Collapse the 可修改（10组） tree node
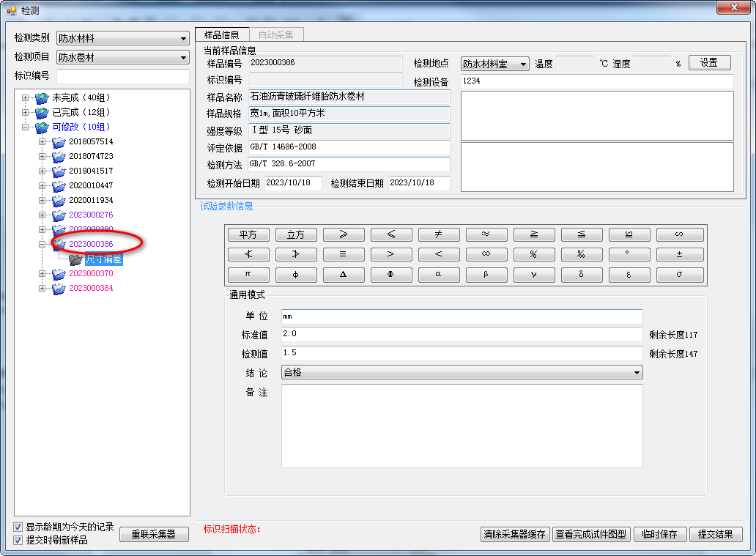This screenshot has height=556, width=756. pyautogui.click(x=26, y=127)
